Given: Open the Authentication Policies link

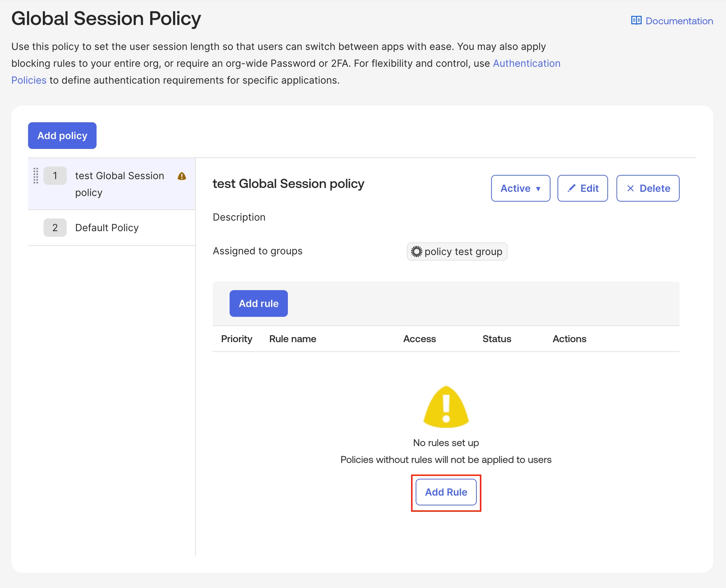Looking at the screenshot, I should coord(526,63).
